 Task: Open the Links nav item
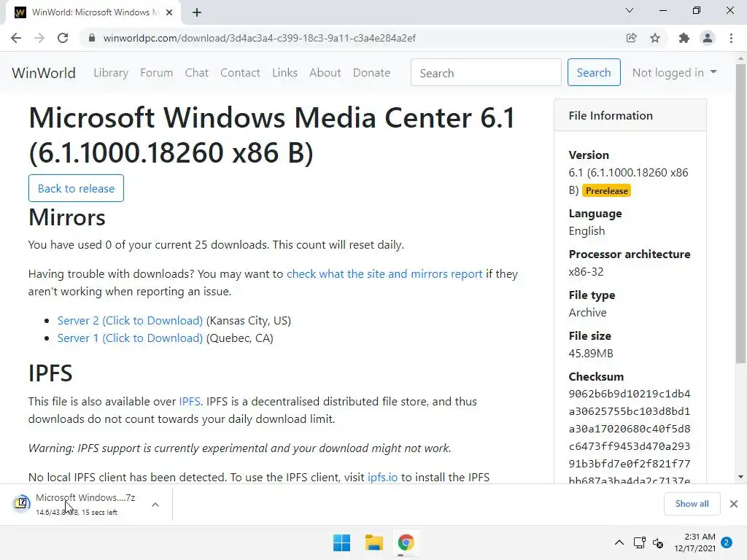[x=285, y=73]
